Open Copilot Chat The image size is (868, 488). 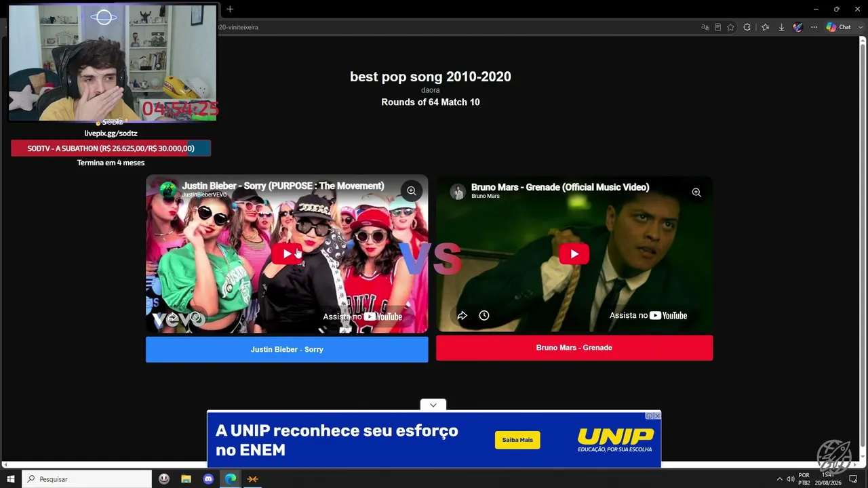point(838,27)
